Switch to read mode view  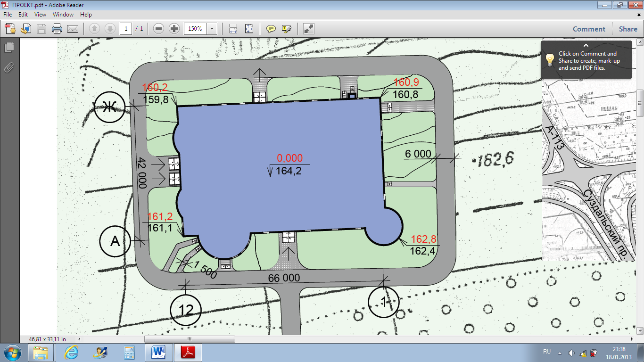click(x=309, y=29)
